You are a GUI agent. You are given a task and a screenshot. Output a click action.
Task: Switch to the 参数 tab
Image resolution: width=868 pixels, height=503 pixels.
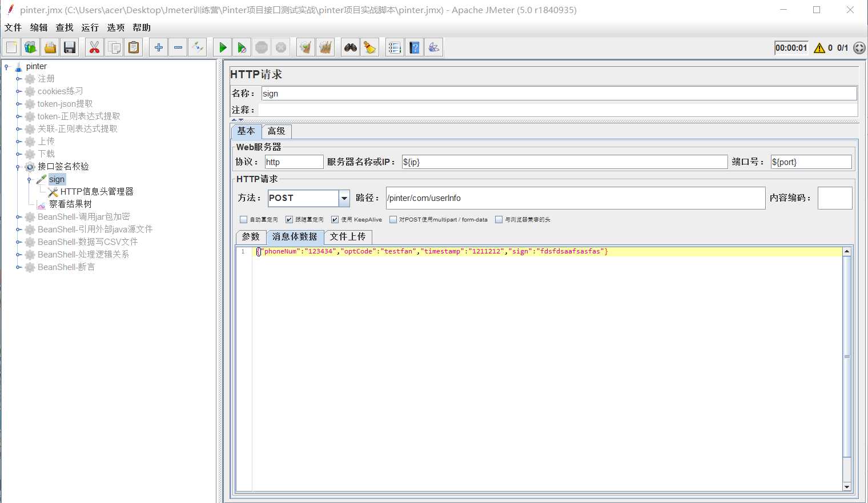click(x=251, y=237)
